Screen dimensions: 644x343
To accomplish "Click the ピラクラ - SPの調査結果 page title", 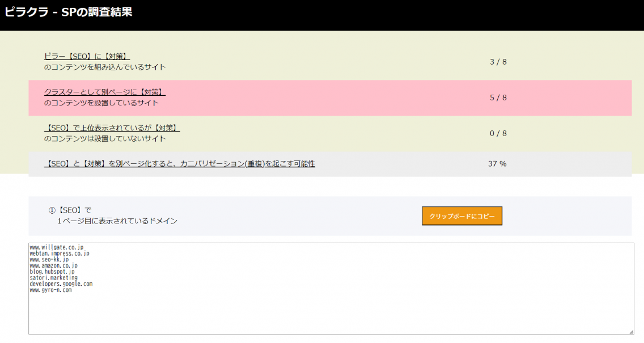I will pos(69,12).
